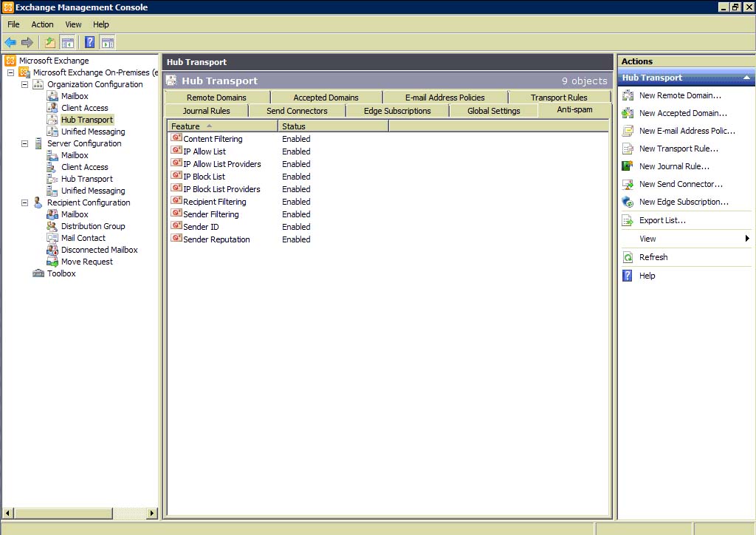Screen dimensions: 756x535
Task: Collapse the Microsoft Exchange On-Premises node
Action: click(x=10, y=72)
